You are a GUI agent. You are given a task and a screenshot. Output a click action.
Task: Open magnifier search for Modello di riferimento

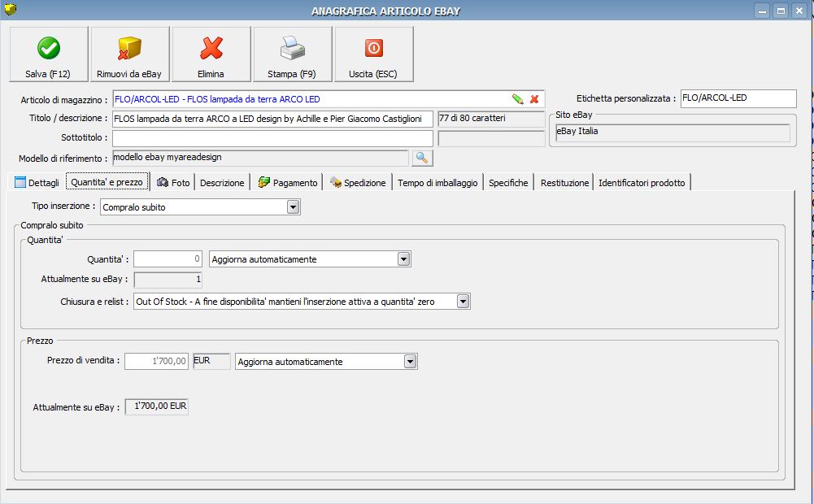[422, 158]
